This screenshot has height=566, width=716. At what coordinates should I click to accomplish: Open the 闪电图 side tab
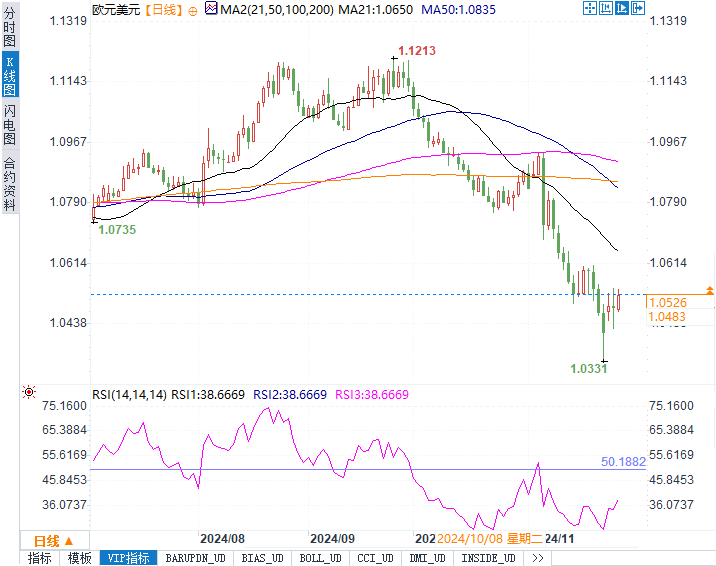point(9,124)
